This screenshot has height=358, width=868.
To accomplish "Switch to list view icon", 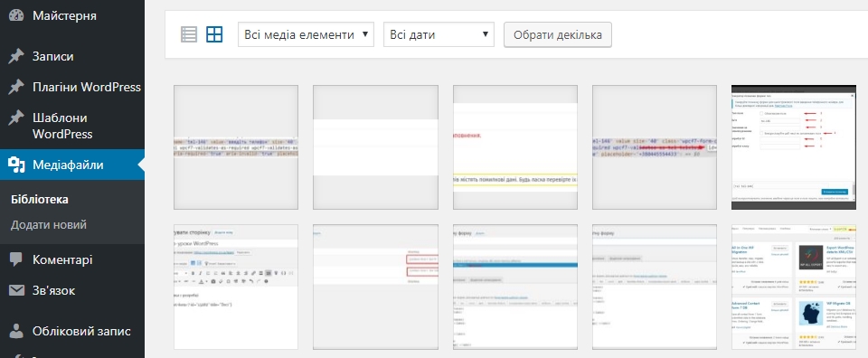I will coord(189,34).
